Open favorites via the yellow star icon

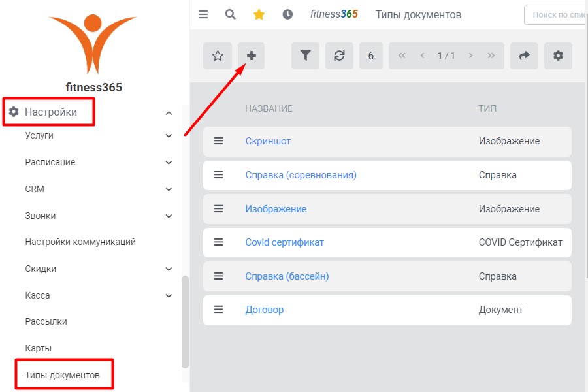point(259,14)
